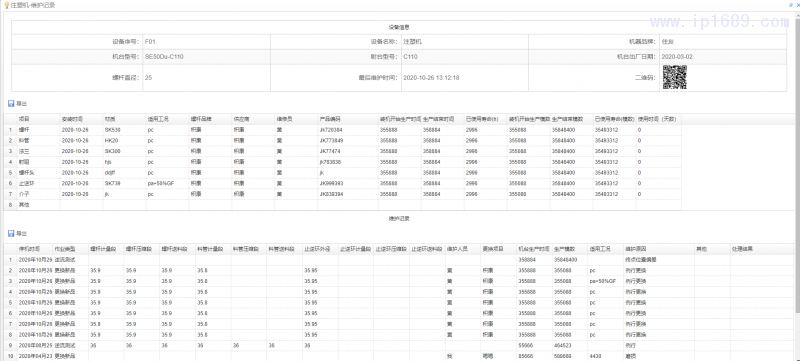Click the export save icon above maintenance records
800x361 pixels.
click(x=11, y=234)
